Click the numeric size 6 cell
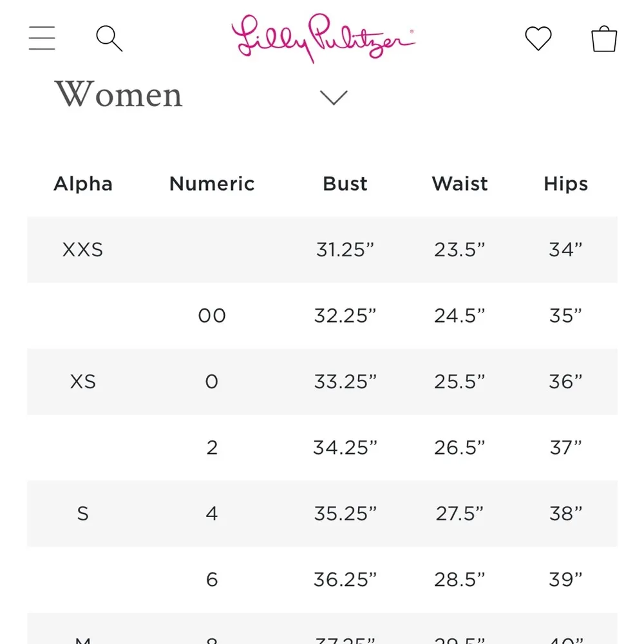Image resolution: width=644 pixels, height=644 pixels. pos(212,580)
